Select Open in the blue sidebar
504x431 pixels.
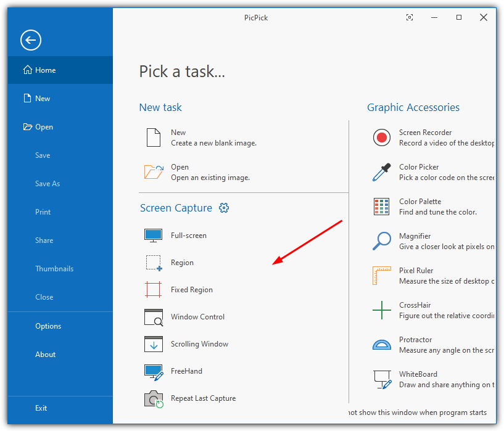tap(60, 127)
